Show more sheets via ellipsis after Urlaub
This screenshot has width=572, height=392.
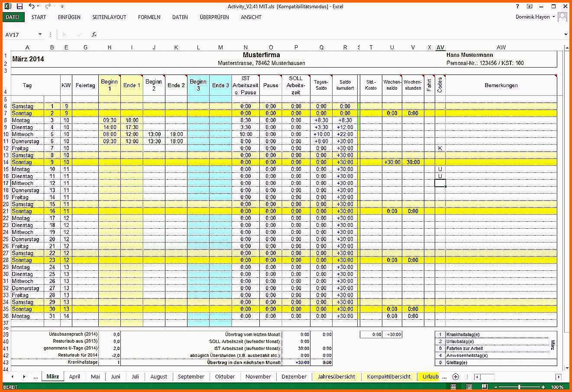click(x=444, y=377)
